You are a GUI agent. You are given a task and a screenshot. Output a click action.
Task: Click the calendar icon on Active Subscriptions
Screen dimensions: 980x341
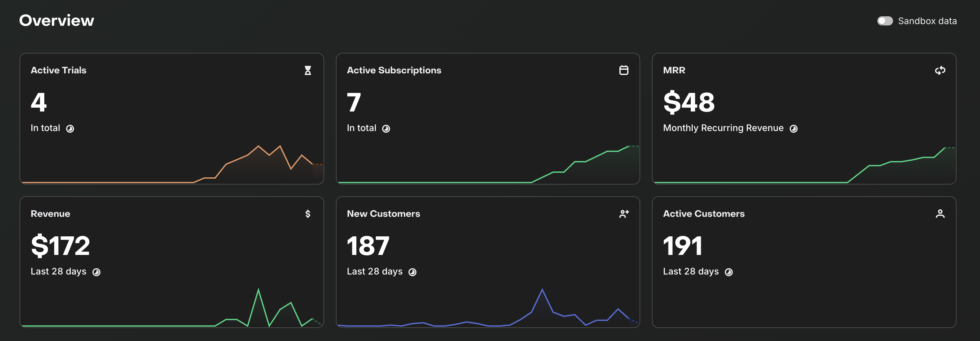tap(624, 70)
